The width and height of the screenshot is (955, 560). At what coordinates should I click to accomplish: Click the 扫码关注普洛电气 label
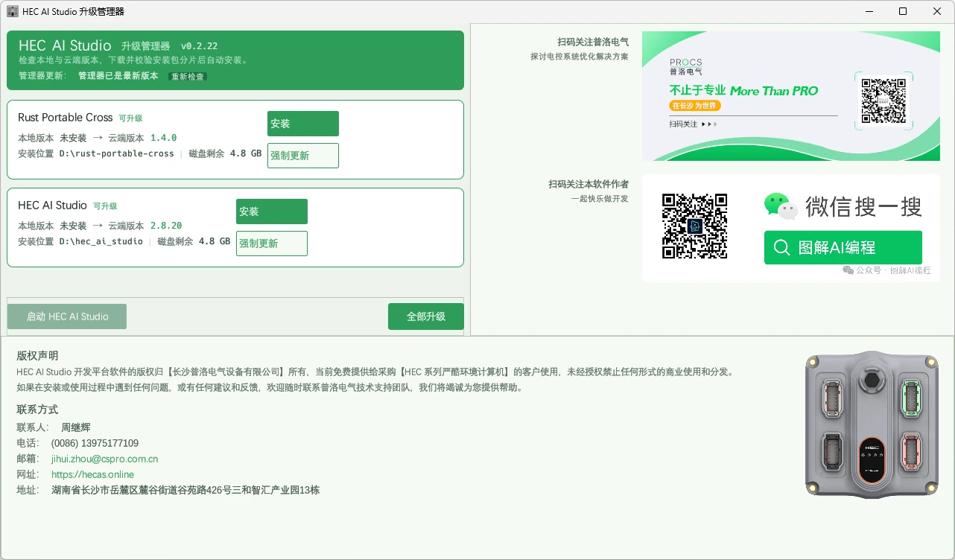(x=593, y=42)
